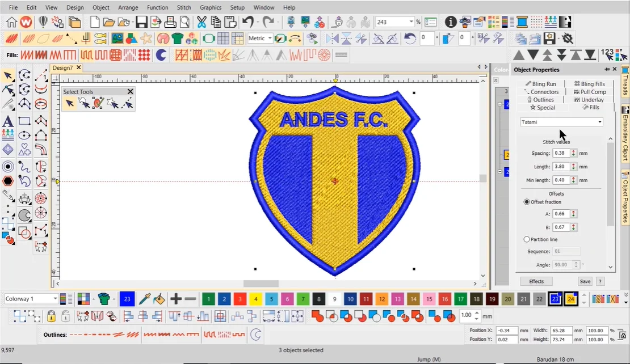Open the Colorway 1 dropdown
The image size is (630, 364).
coord(55,299)
